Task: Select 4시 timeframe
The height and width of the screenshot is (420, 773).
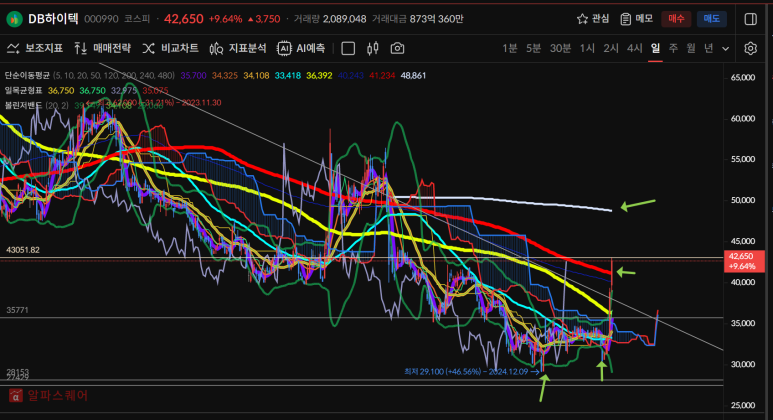Action: [x=634, y=48]
